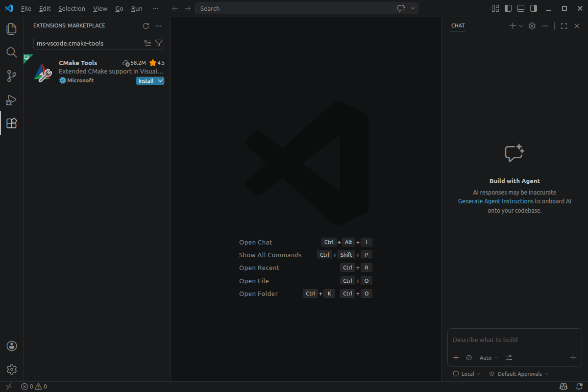
Task: Select the agent mode icon in chat input
Action: 469,358
